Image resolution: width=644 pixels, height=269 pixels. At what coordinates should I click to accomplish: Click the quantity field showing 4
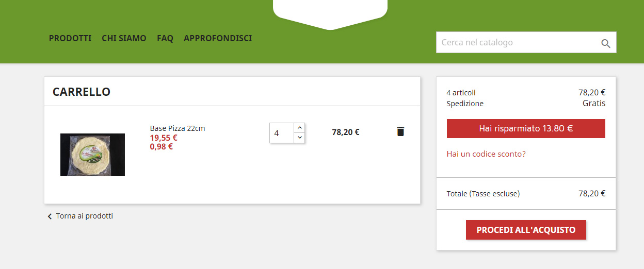282,133
